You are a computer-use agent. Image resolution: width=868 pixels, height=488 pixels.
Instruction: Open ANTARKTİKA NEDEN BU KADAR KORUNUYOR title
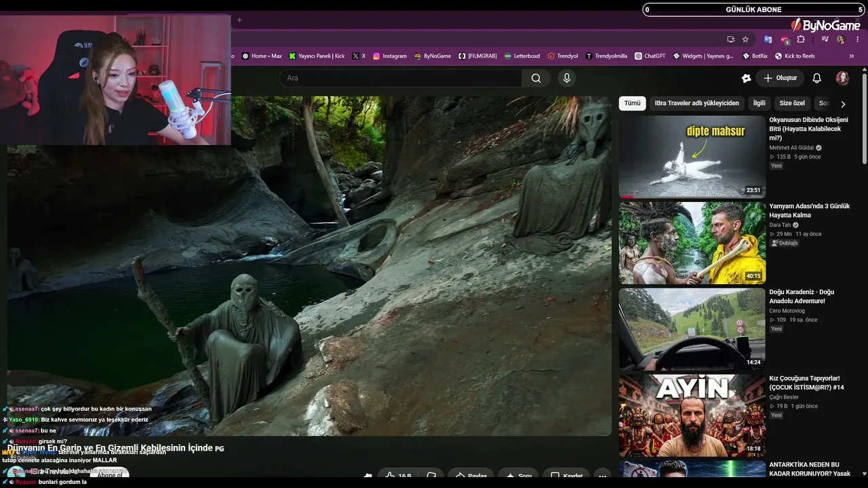(x=810, y=469)
